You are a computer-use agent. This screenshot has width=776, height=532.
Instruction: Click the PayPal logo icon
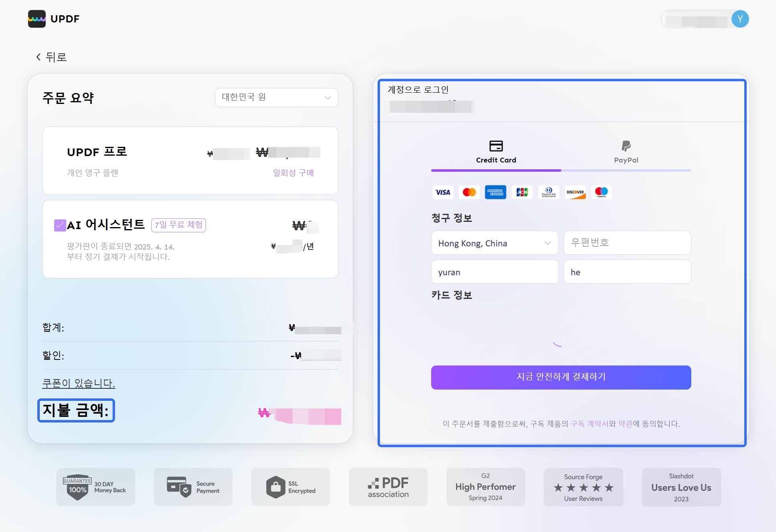626,146
